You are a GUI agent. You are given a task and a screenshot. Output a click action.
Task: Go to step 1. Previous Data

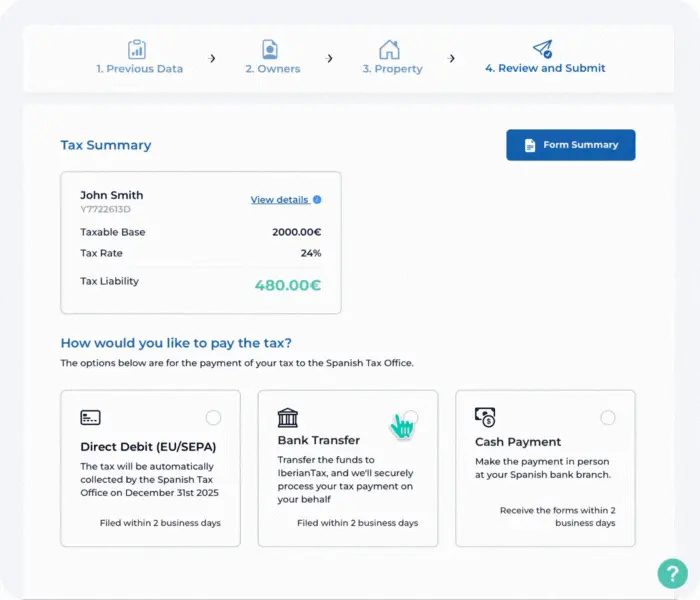coord(140,69)
